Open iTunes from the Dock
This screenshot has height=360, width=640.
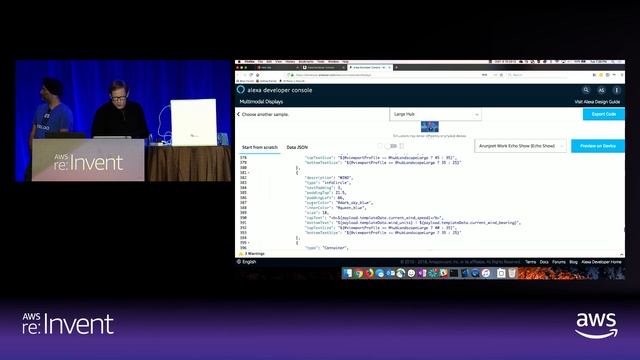[x=486, y=273]
